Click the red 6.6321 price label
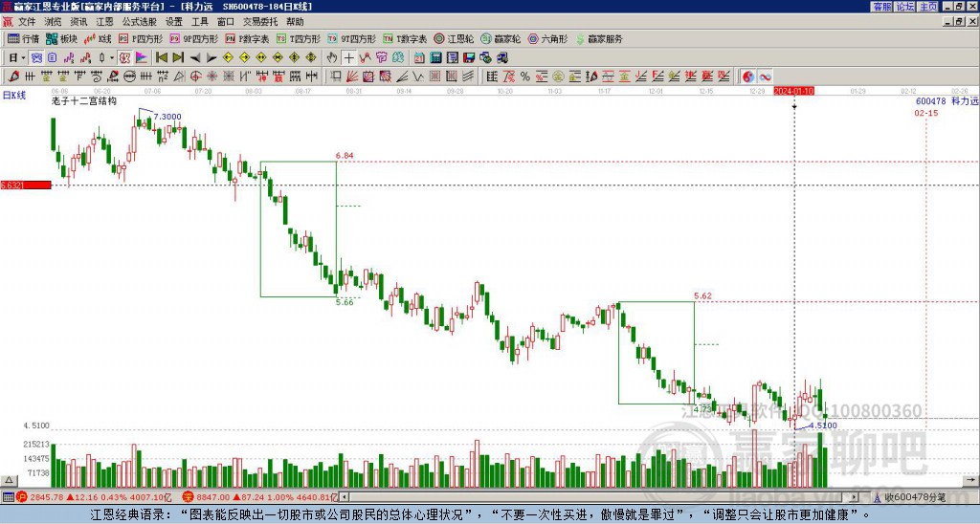The width and height of the screenshot is (980, 524). [26, 185]
